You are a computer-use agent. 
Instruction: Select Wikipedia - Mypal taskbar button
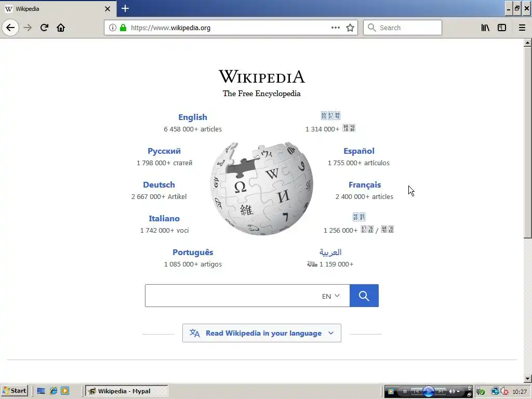click(x=127, y=391)
